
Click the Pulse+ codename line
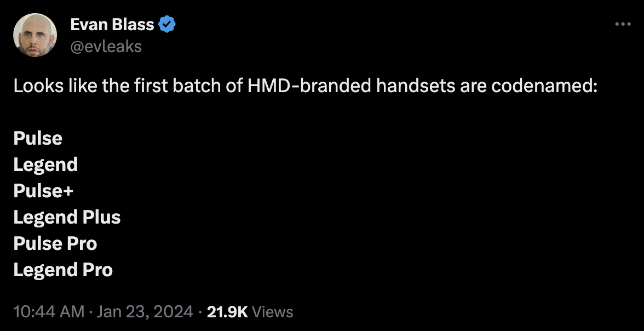[43, 191]
